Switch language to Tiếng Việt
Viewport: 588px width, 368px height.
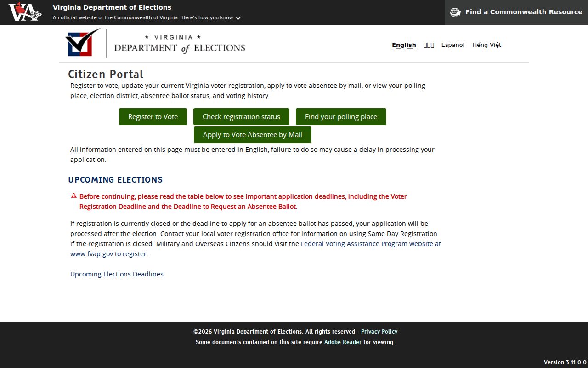(486, 45)
